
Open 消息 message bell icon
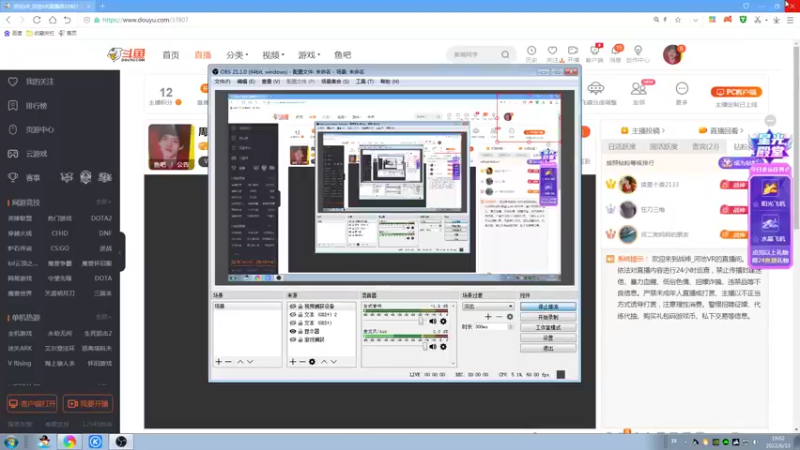[616, 53]
